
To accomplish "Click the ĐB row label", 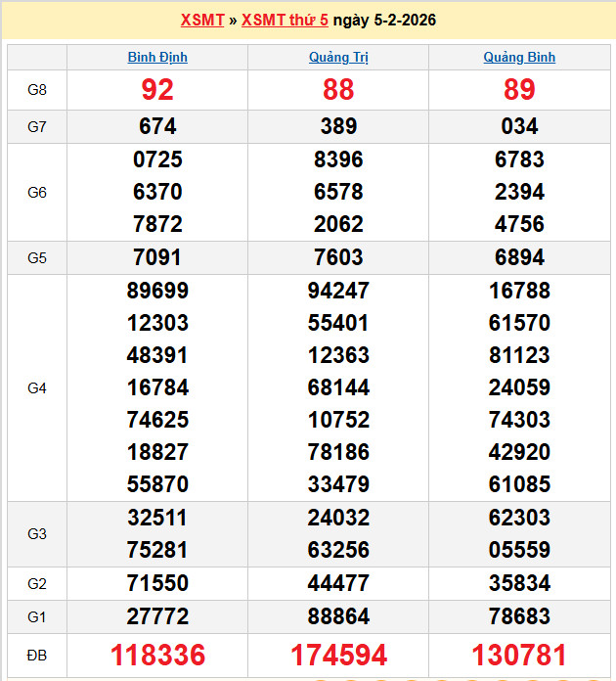I will tap(37, 654).
